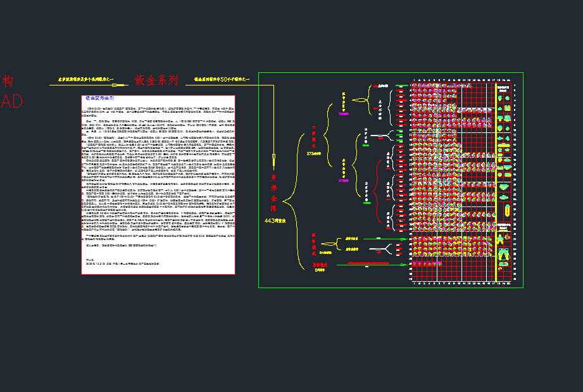This screenshot has width=583, height=392.
Task: Select the yellow 373 count label
Action: click(x=314, y=154)
